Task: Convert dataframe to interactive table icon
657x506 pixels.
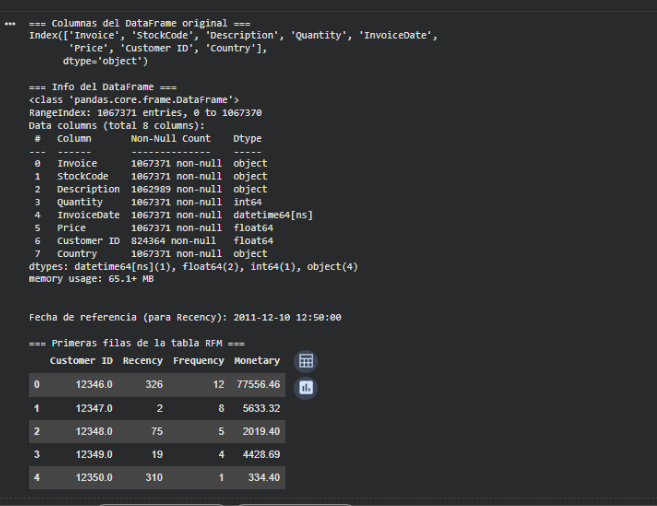Action: coord(306,361)
